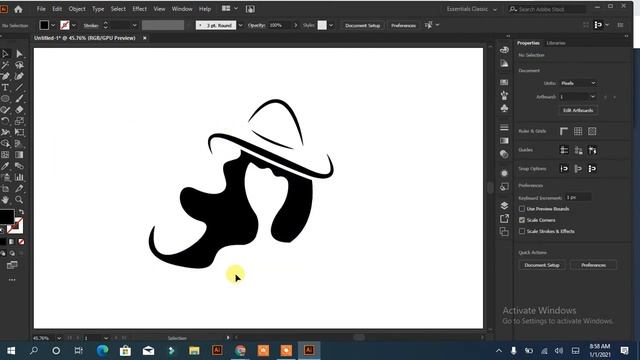Select the Magic Wand tool
This screenshot has height=360, width=640.
click(5, 65)
